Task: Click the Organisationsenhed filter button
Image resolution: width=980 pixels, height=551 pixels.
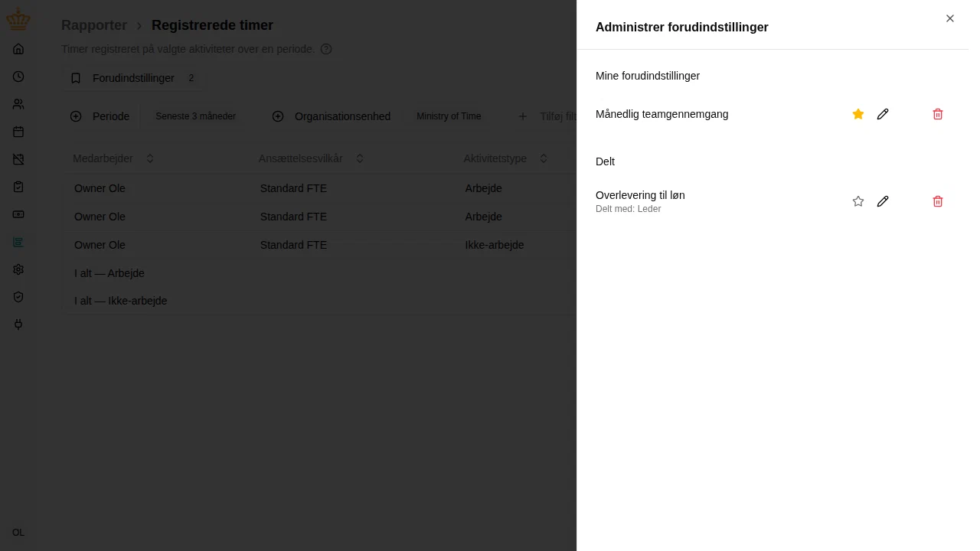Action: point(332,116)
